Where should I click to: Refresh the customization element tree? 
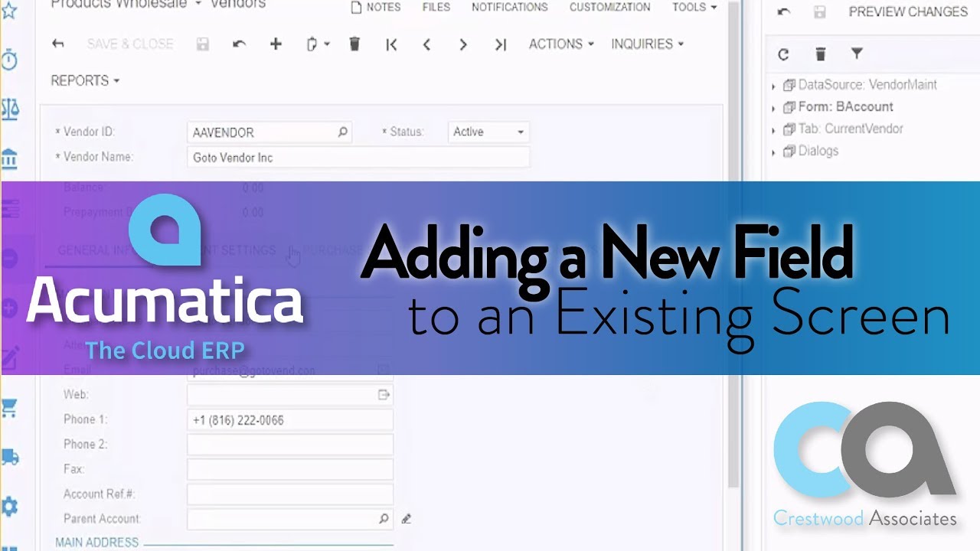[x=783, y=54]
